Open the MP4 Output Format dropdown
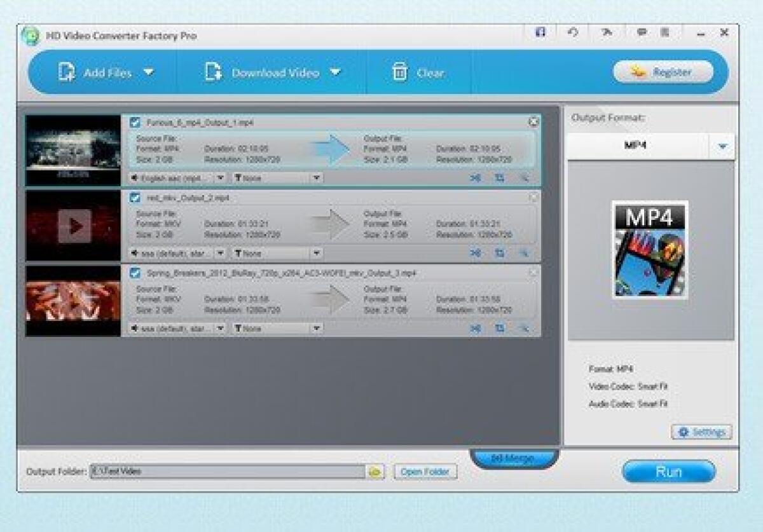The width and height of the screenshot is (763, 532). tap(722, 145)
